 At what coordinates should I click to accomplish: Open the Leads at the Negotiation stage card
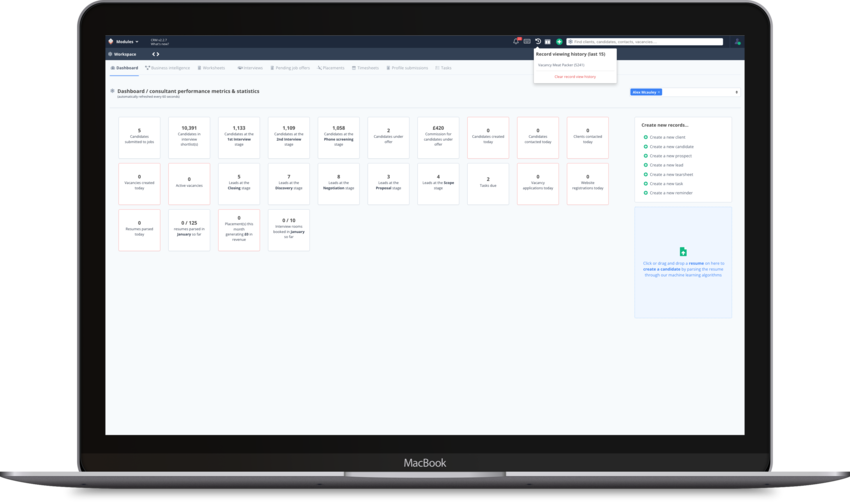point(339,184)
